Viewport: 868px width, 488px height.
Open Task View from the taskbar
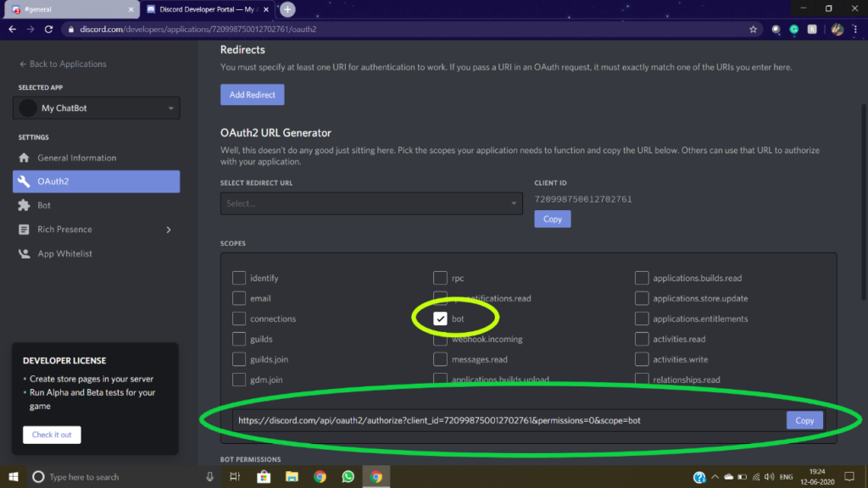[x=235, y=476]
